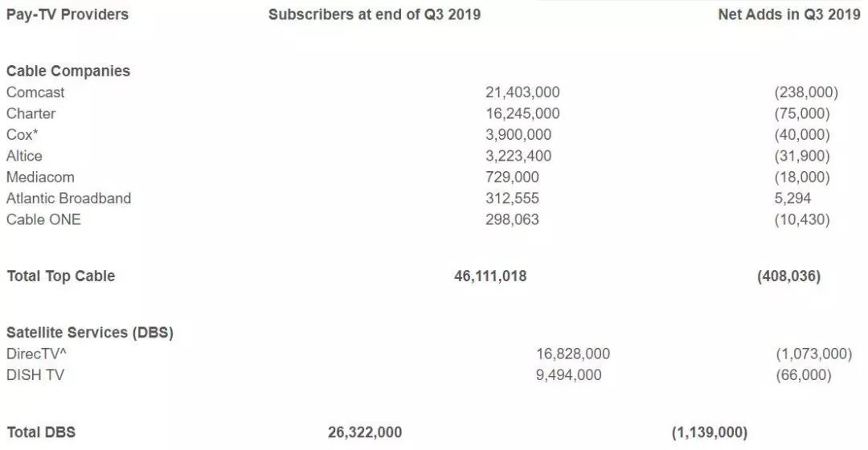868x450 pixels.
Task: Select Comcast's 21,403,000 subscriber figure
Action: (522, 92)
